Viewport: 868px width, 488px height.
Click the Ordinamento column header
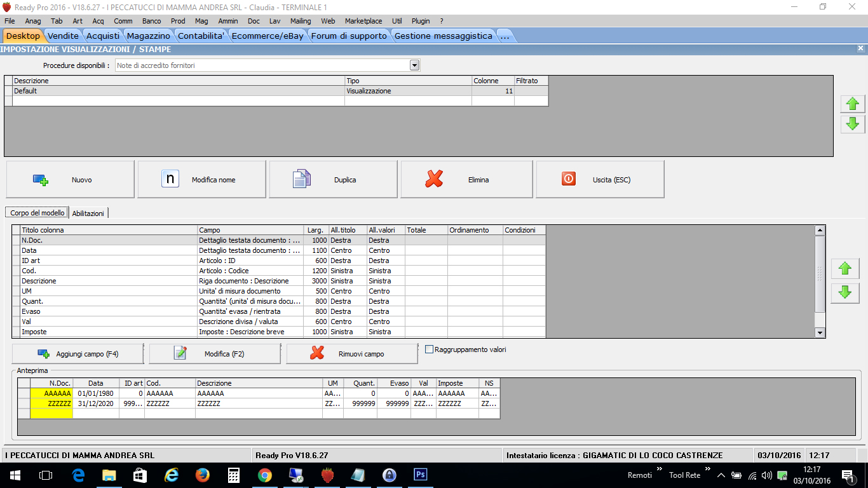click(x=475, y=230)
